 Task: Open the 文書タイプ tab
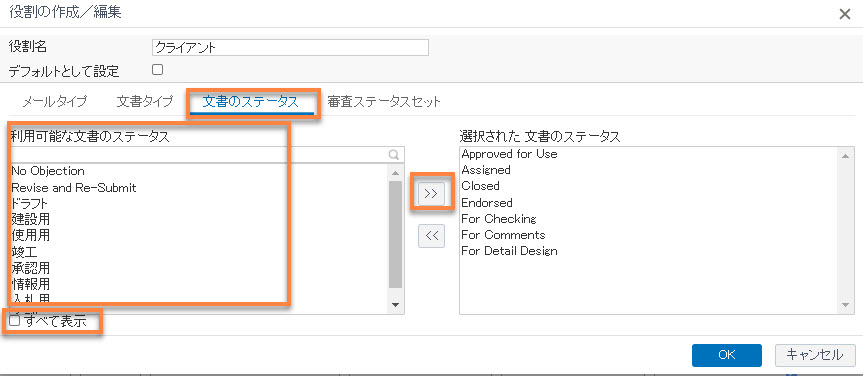pyautogui.click(x=145, y=102)
